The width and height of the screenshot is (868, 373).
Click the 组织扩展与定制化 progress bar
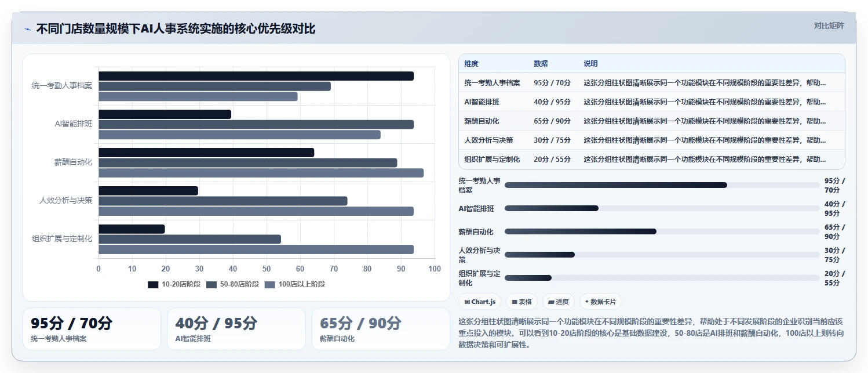(662, 278)
